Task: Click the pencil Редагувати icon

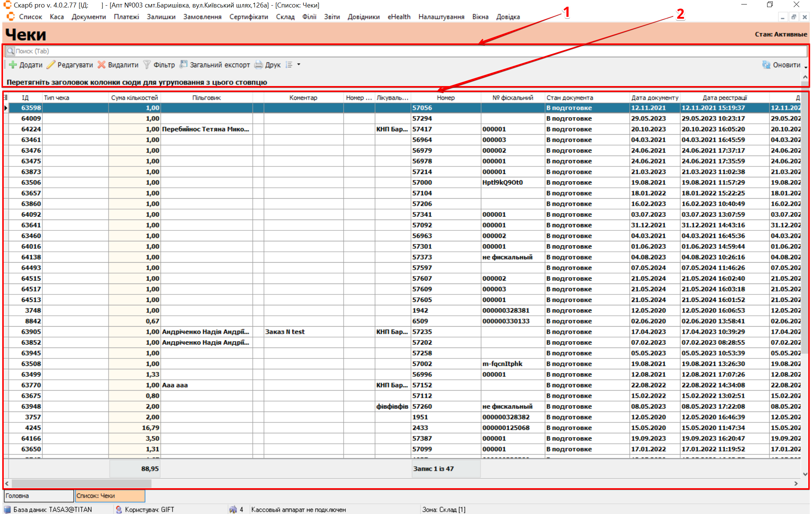Action: pos(51,65)
